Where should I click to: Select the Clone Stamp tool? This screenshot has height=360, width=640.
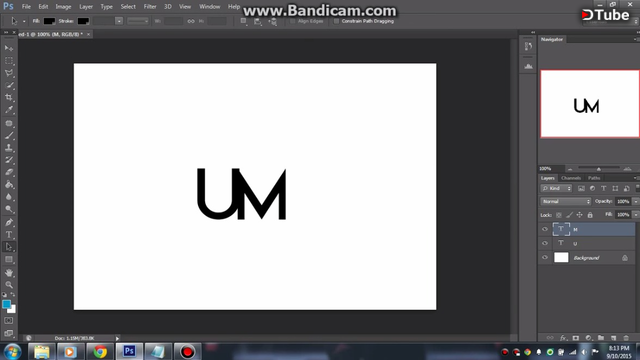tap(9, 148)
